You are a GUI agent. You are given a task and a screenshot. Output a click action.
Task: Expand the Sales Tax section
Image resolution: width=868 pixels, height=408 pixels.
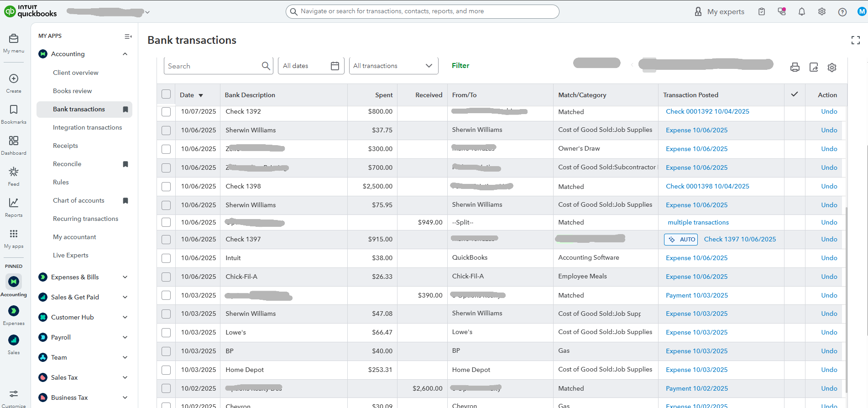(x=125, y=377)
